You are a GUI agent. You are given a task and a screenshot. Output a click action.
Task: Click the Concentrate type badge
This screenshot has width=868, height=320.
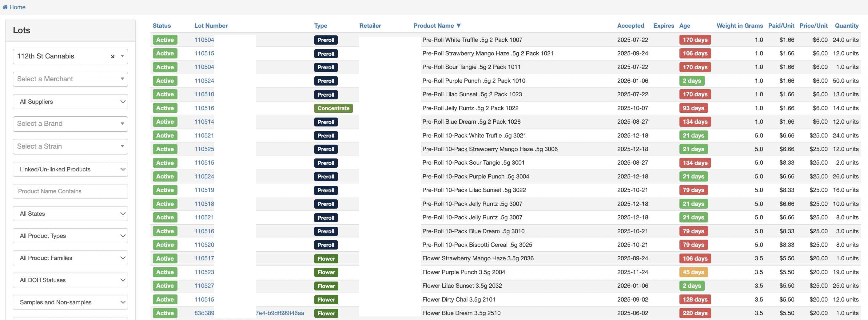pyautogui.click(x=333, y=108)
